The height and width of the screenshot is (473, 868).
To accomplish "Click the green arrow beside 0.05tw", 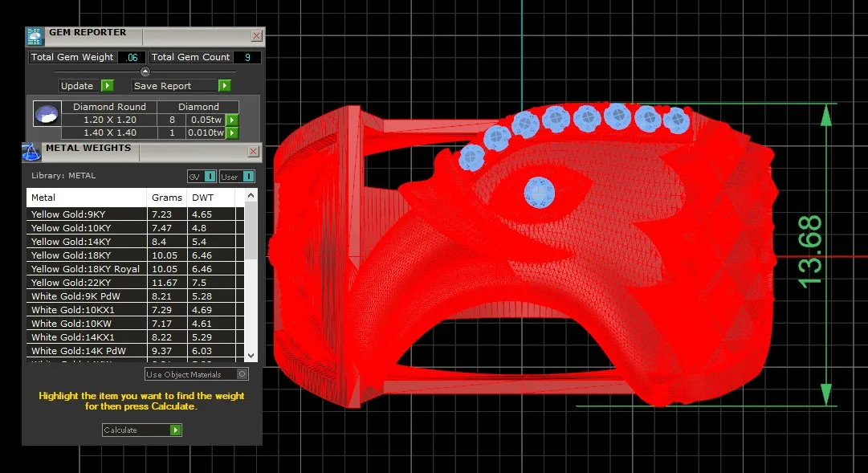I will point(232,120).
